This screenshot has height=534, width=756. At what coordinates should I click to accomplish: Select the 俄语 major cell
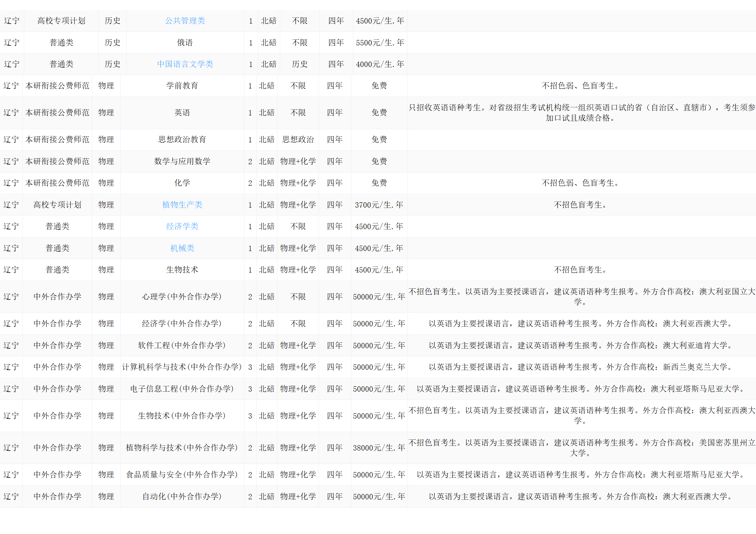185,42
